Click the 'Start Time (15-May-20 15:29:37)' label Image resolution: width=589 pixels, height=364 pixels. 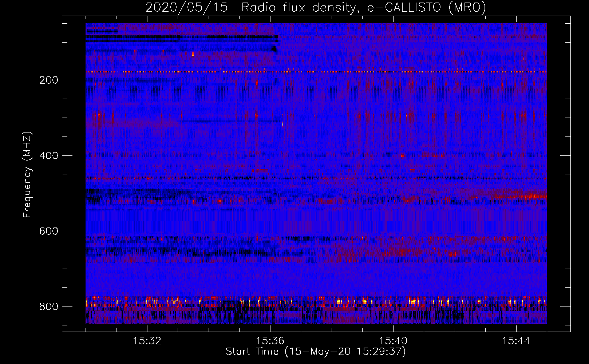pos(316,352)
